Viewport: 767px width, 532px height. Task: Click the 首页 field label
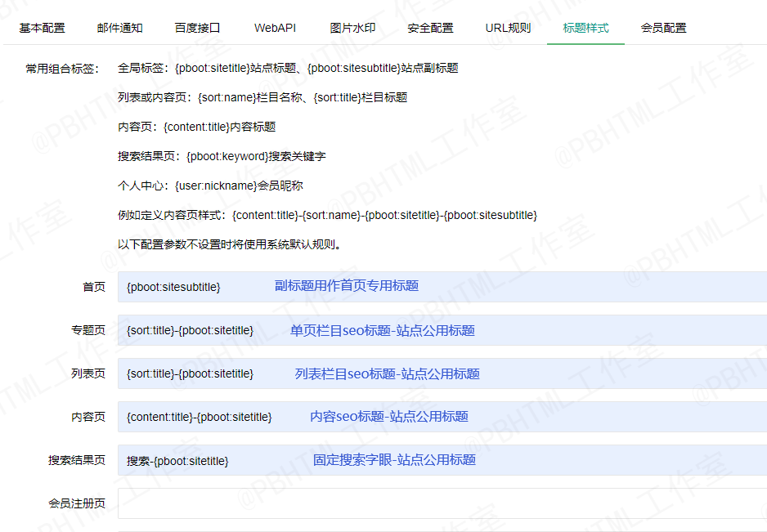94,287
